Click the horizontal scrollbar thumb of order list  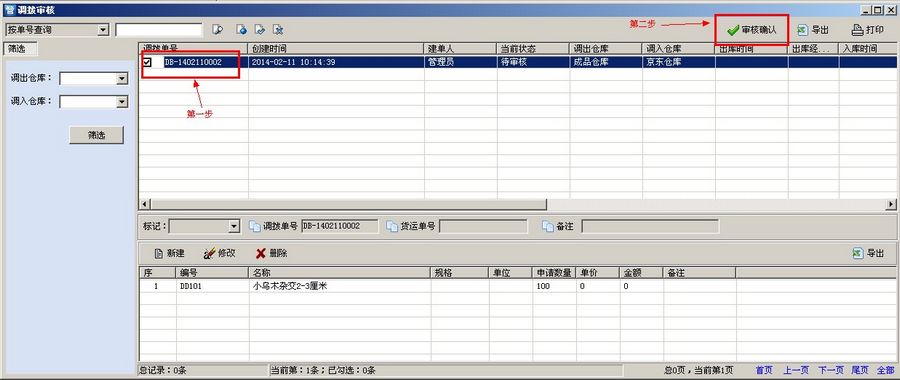(x=348, y=204)
